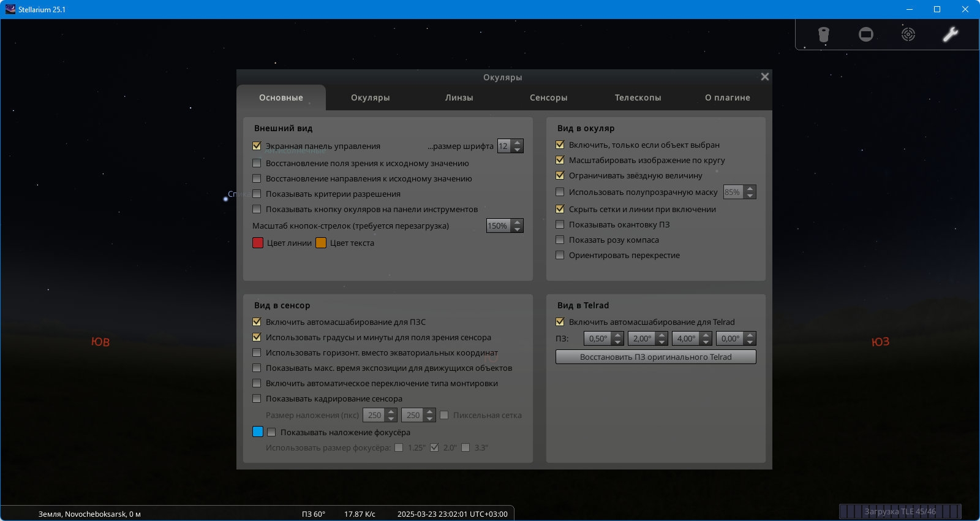Uncheck Масштабировать изображение по кругу

point(560,160)
